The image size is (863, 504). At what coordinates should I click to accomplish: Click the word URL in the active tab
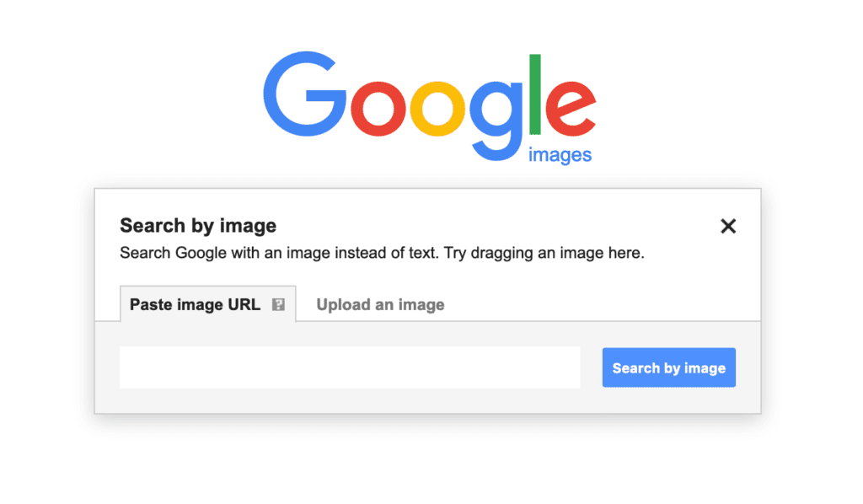pos(244,305)
